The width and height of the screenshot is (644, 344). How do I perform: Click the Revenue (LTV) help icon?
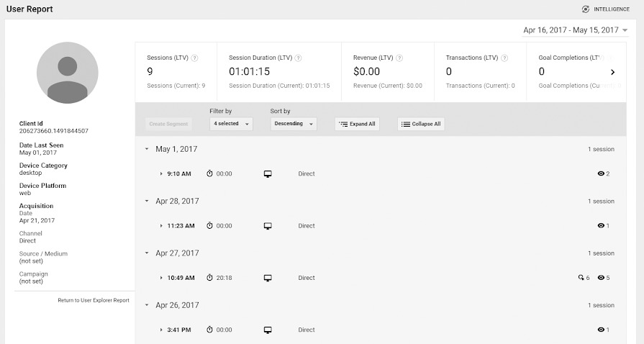click(x=399, y=58)
